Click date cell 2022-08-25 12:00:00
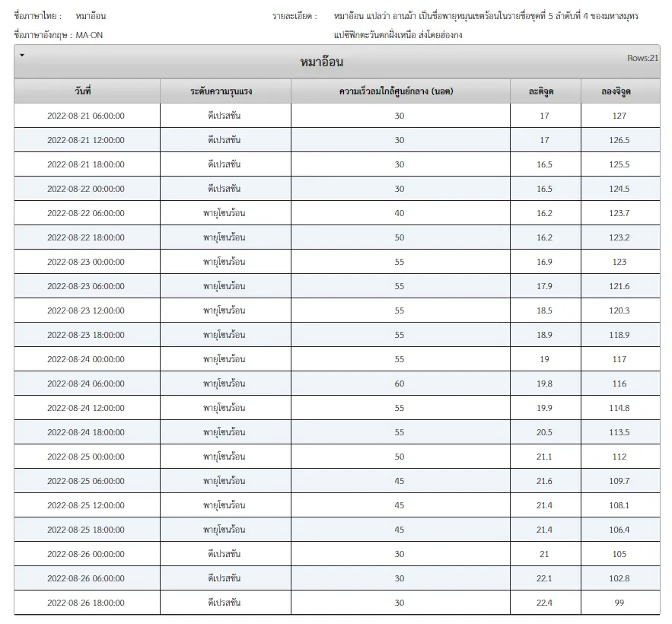This screenshot has height=624, width=672. click(x=86, y=505)
